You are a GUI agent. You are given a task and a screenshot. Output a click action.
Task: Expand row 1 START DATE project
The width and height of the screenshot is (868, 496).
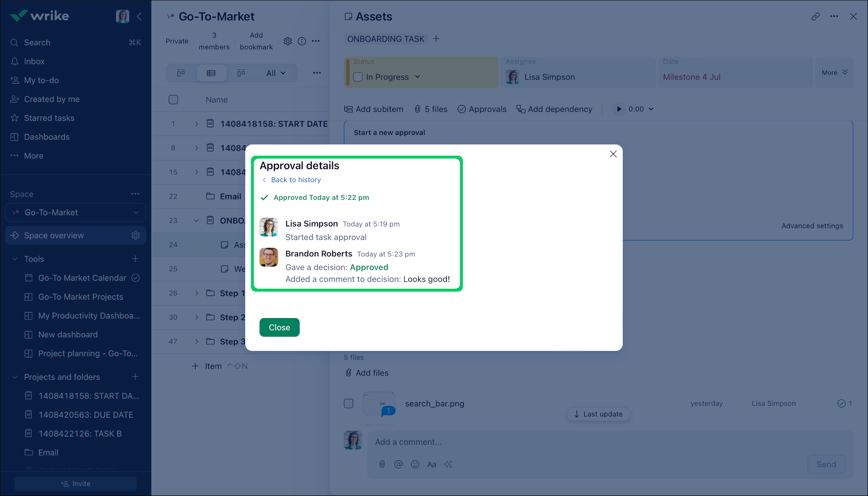(x=197, y=124)
